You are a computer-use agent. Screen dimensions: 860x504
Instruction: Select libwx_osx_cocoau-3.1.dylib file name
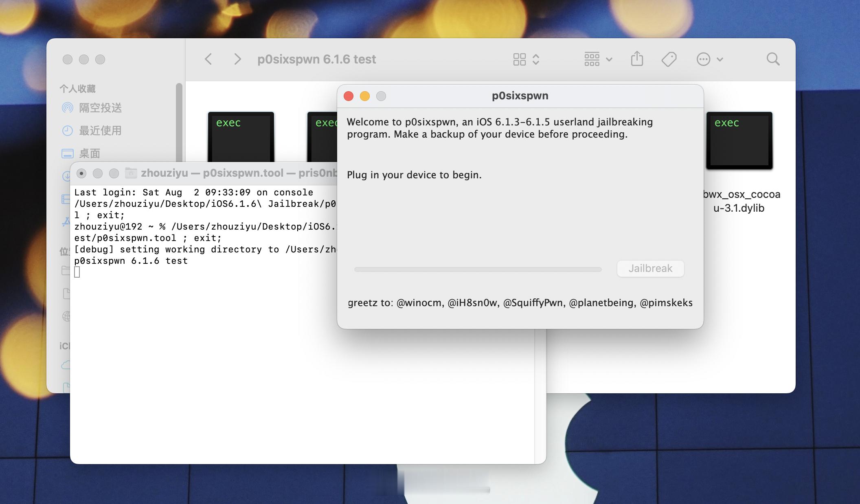point(742,201)
